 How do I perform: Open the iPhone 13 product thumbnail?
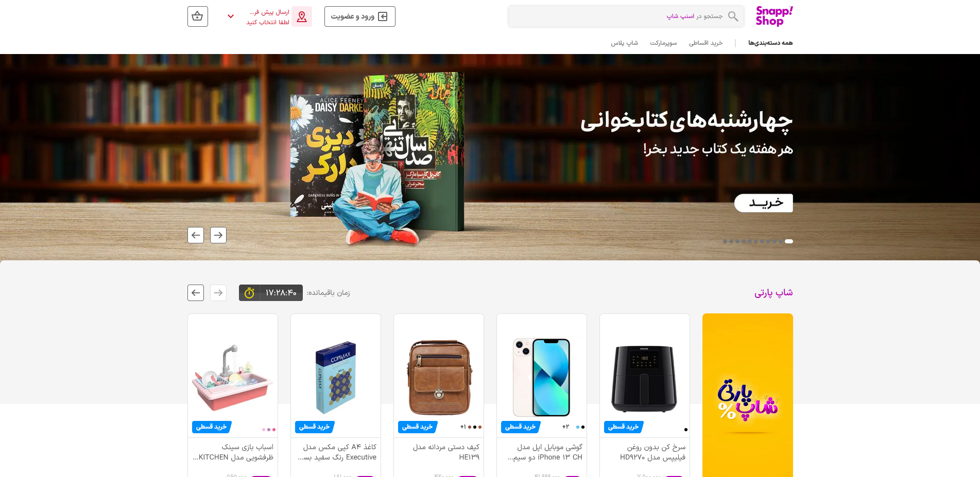click(x=542, y=377)
